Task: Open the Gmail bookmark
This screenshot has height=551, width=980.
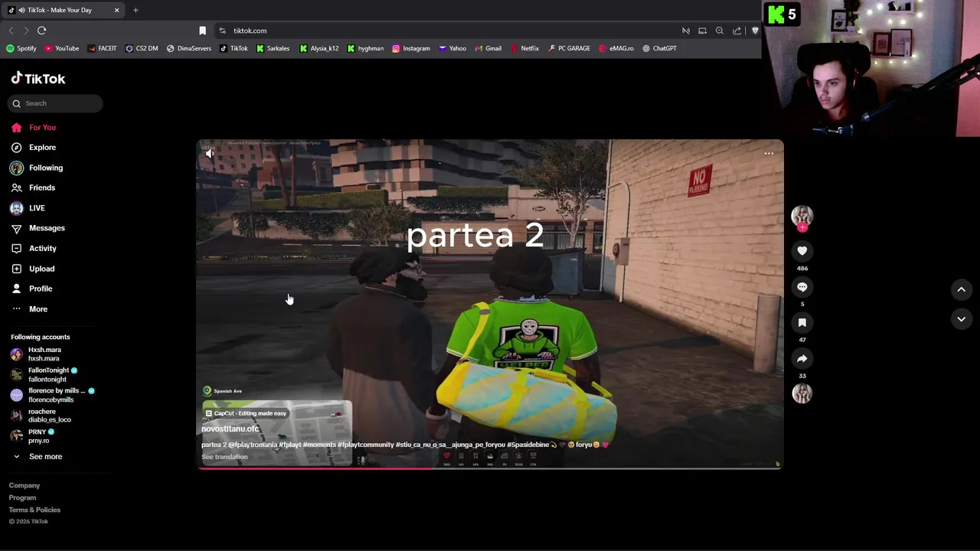Action: tap(488, 48)
